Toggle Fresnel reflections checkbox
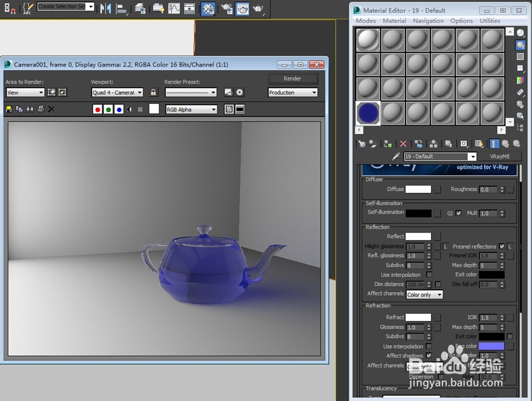Screen dimensions: 532x401 click(502, 246)
